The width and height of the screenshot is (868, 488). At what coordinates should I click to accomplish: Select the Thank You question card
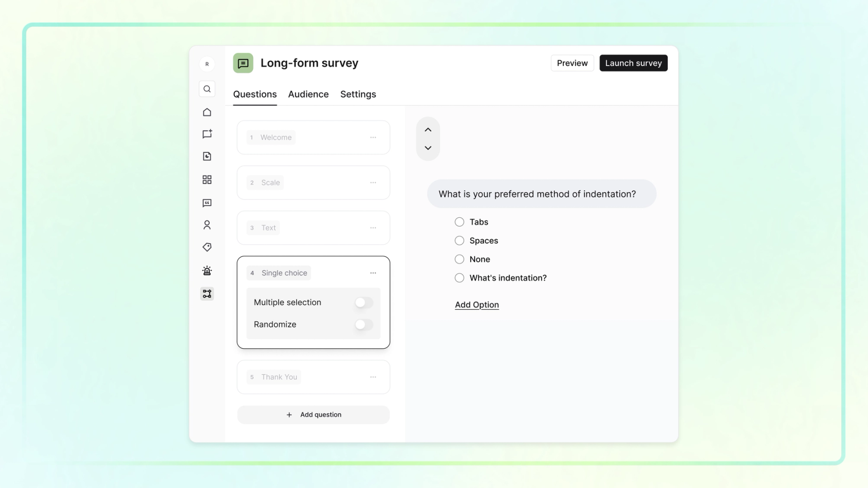(x=313, y=377)
